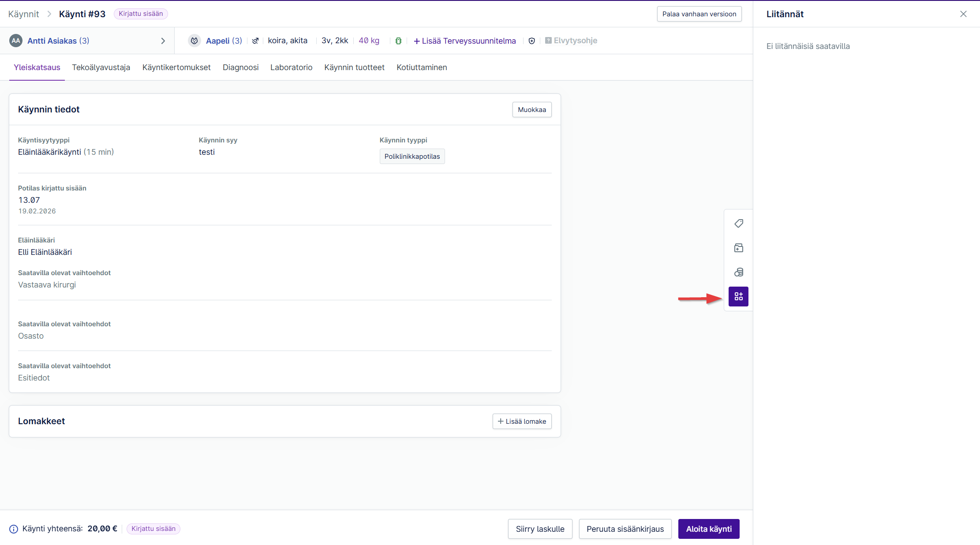Click visit reason text testi
The height and width of the screenshot is (545, 980).
coord(207,152)
